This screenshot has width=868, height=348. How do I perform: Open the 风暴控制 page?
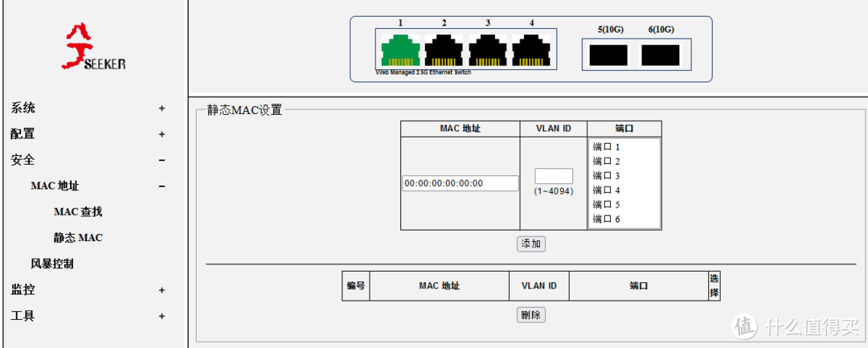52,264
